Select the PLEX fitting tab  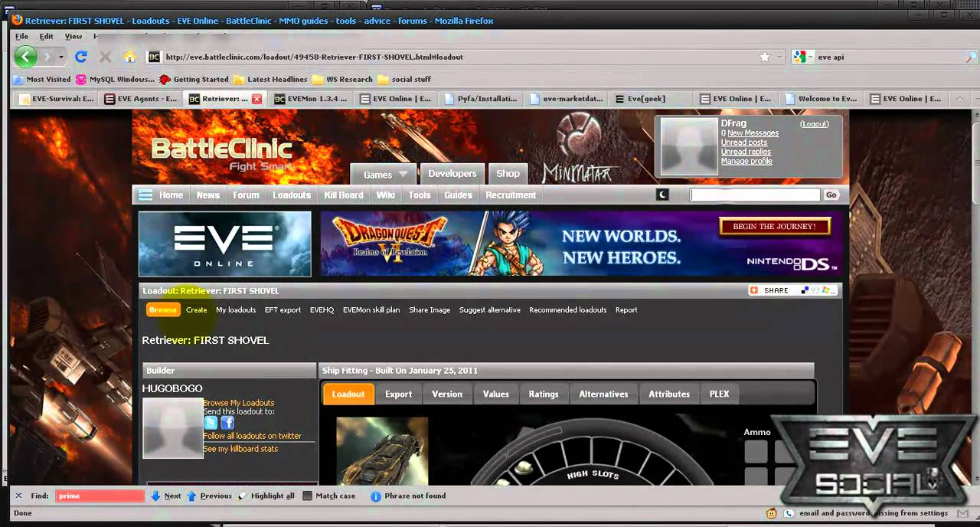pyautogui.click(x=720, y=394)
